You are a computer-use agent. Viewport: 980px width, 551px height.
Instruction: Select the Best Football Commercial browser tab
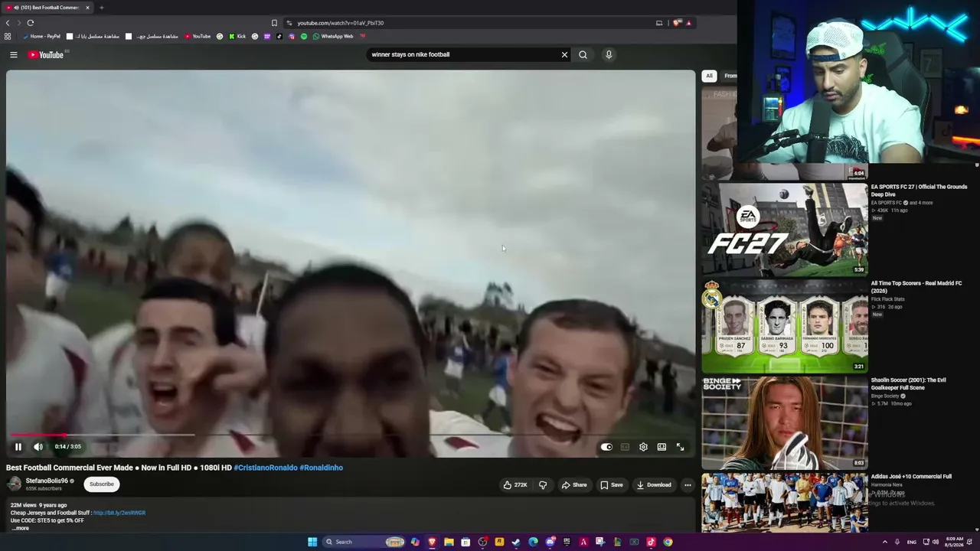(x=47, y=8)
